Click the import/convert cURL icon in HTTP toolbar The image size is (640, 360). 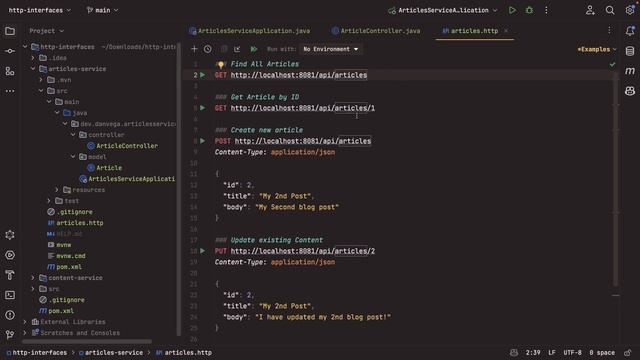point(237,49)
